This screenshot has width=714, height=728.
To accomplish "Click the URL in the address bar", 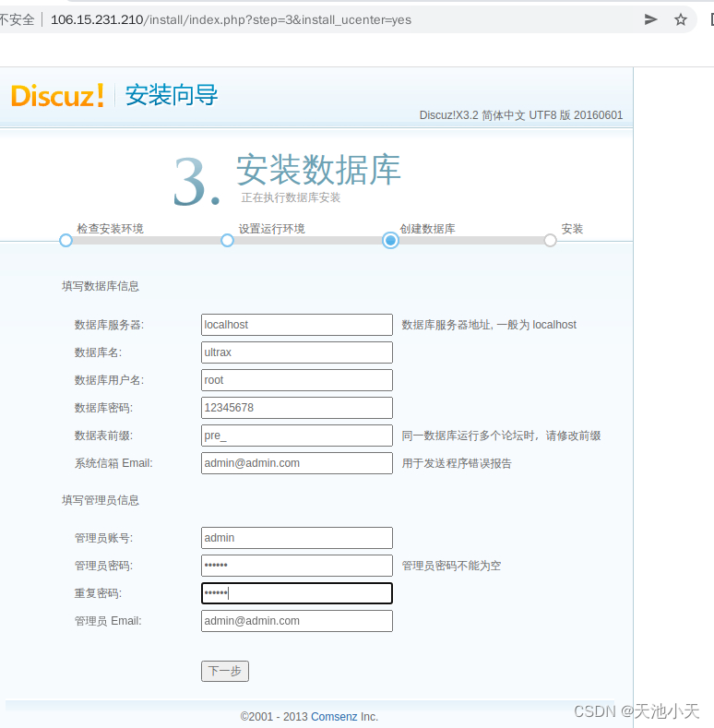I will tap(231, 19).
